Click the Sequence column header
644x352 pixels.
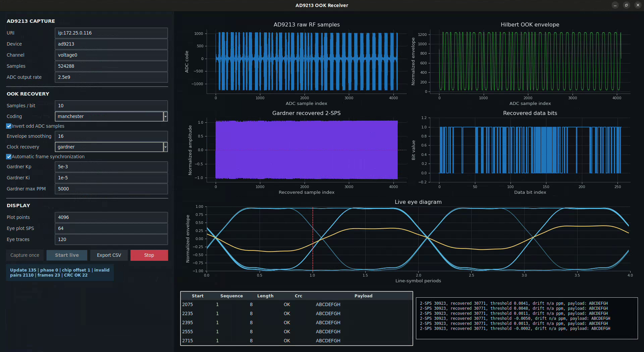tap(231, 296)
